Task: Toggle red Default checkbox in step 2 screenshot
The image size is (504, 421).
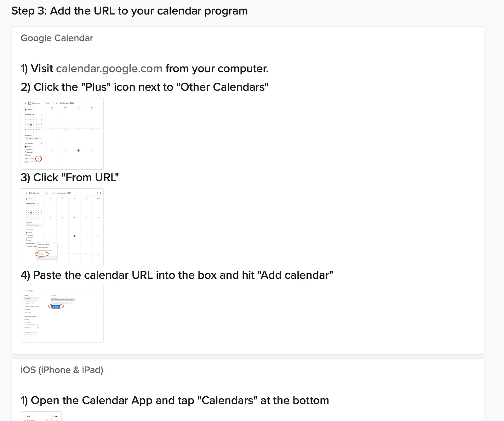Action: click(26, 147)
